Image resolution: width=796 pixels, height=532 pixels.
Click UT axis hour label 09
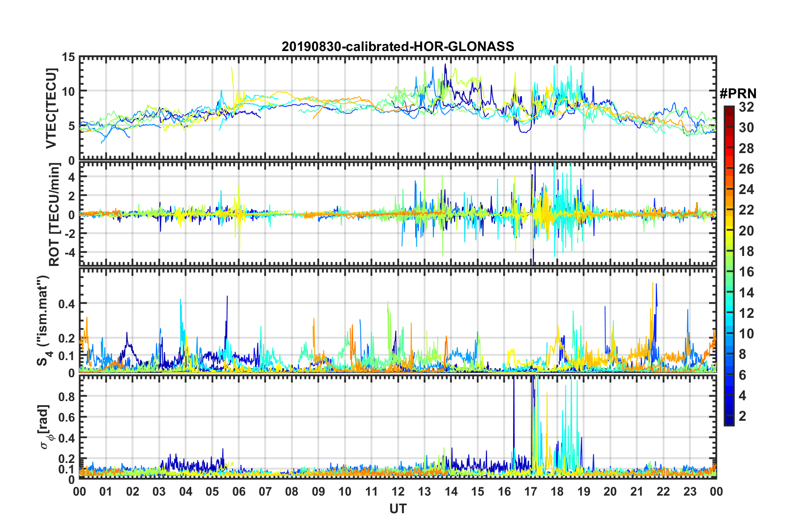click(x=318, y=491)
